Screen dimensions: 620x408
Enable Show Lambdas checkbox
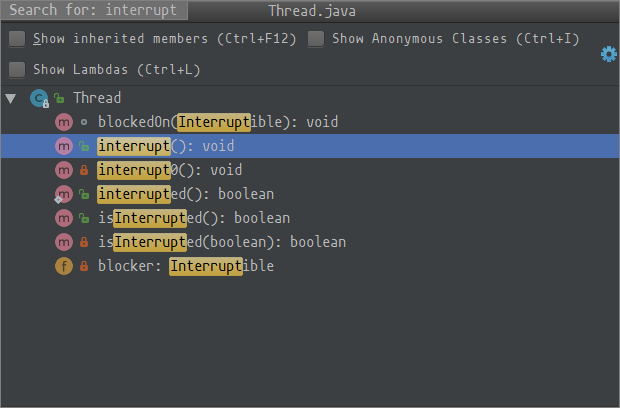[17, 70]
